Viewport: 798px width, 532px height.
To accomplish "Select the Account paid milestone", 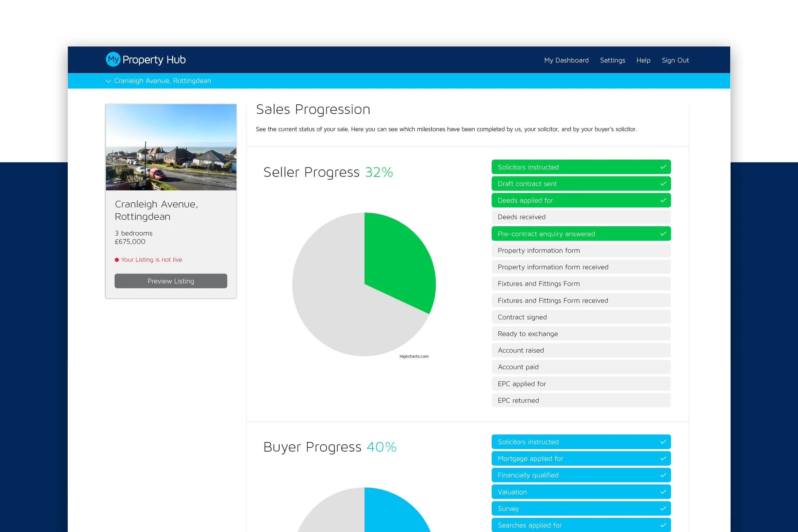I will coord(581,367).
